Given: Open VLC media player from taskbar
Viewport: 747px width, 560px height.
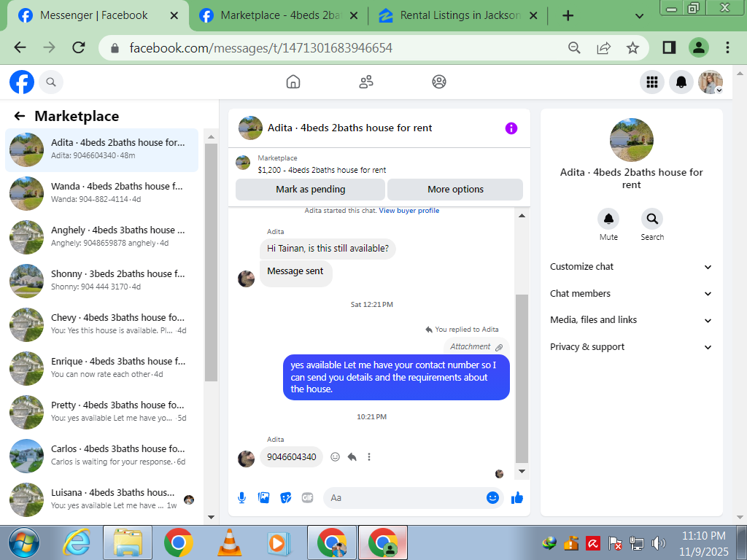Looking at the screenshot, I should pyautogui.click(x=229, y=542).
